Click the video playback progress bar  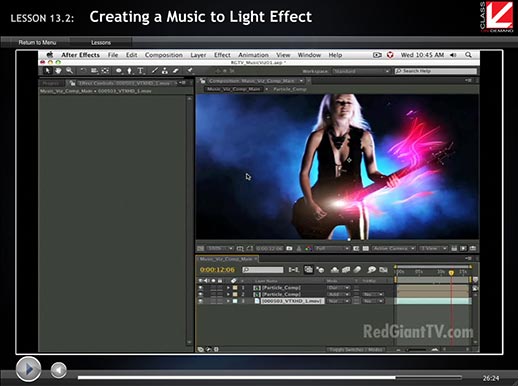270,378
